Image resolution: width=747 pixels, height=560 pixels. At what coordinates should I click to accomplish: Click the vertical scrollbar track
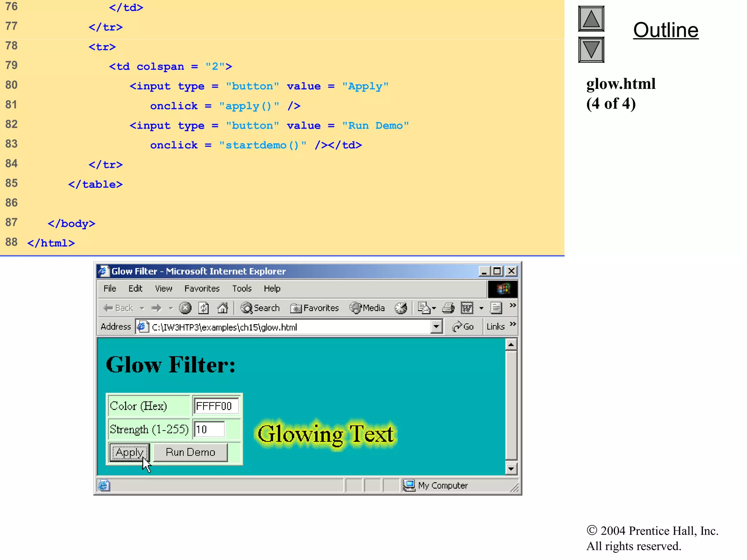click(511, 407)
